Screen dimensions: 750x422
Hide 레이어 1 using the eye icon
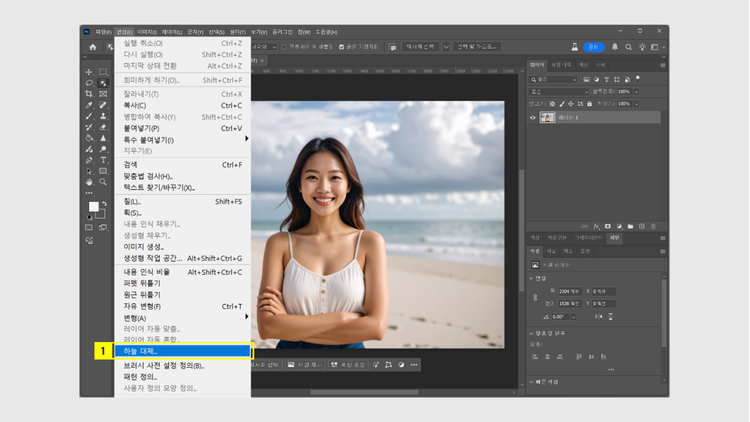(x=533, y=117)
